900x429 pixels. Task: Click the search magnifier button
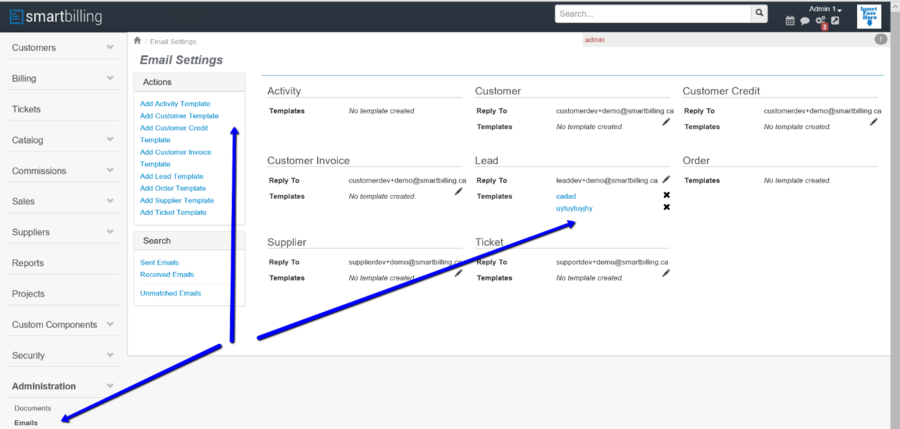pos(759,14)
